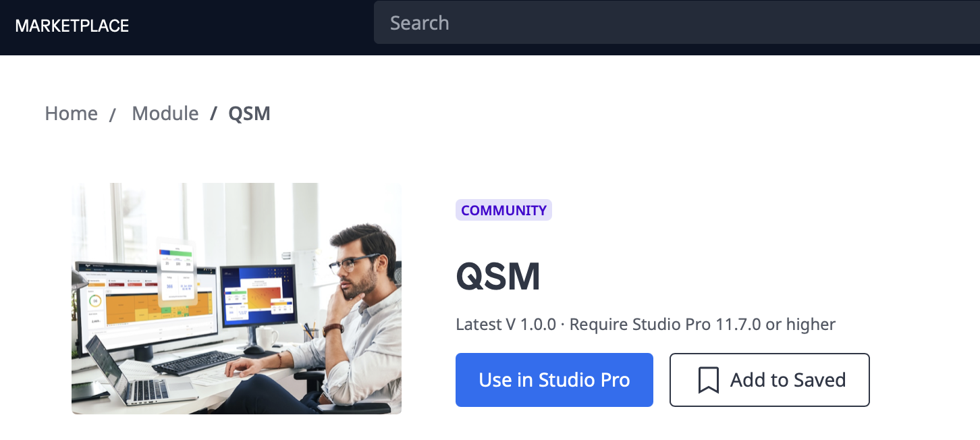Click the Add to Saved button
Screen dimensions: 980x440
769,380
